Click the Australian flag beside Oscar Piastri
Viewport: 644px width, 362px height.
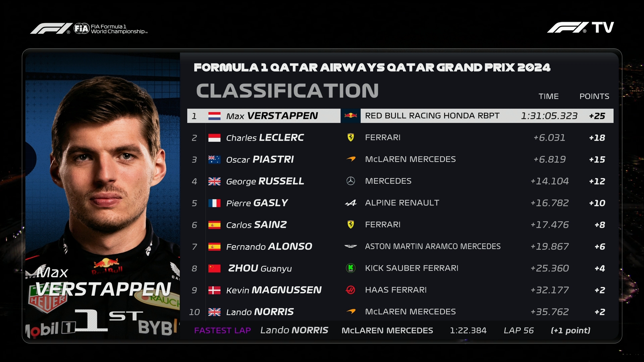pos(214,160)
